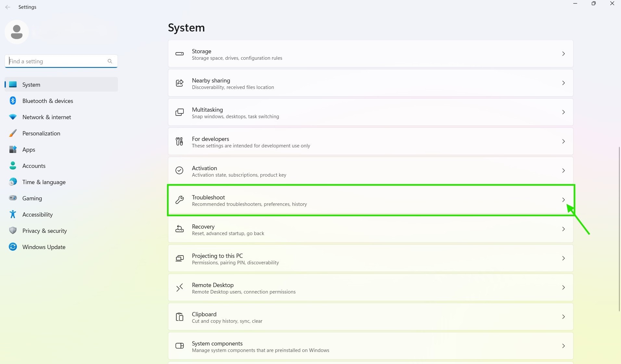
Task: Focus the Find a setting field
Action: [61, 61]
